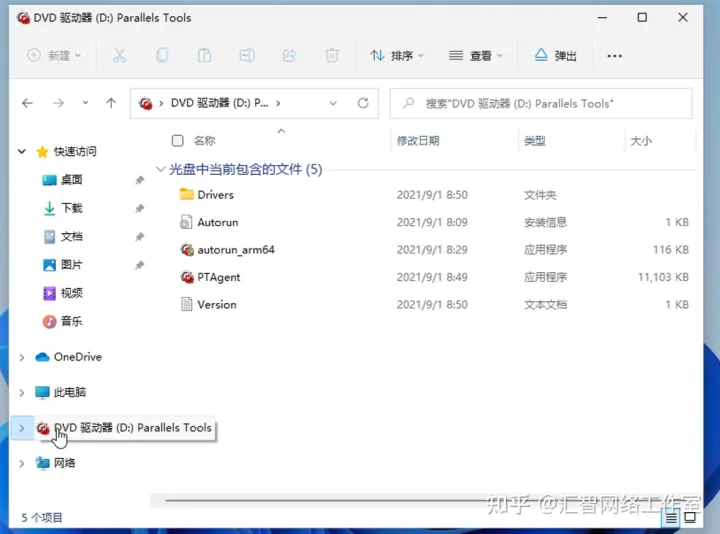Click the Share icon in toolbar
The height and width of the screenshot is (534, 720).
point(289,56)
